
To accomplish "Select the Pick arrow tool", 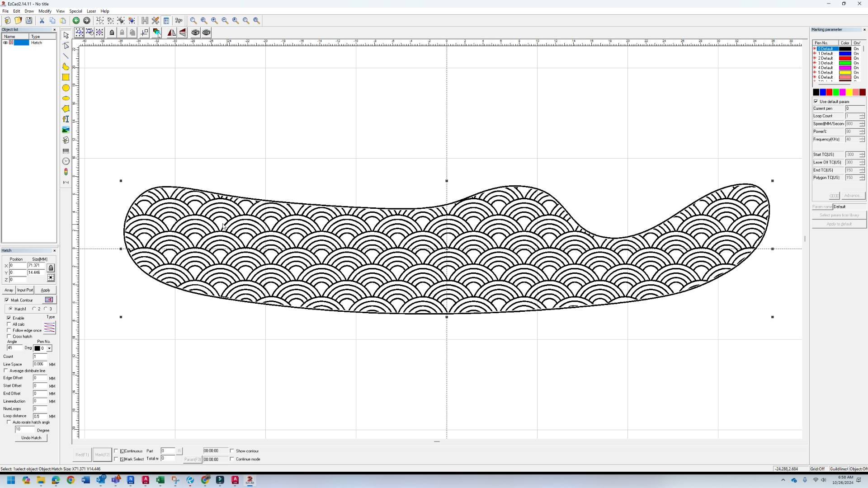I will pyautogui.click(x=66, y=35).
